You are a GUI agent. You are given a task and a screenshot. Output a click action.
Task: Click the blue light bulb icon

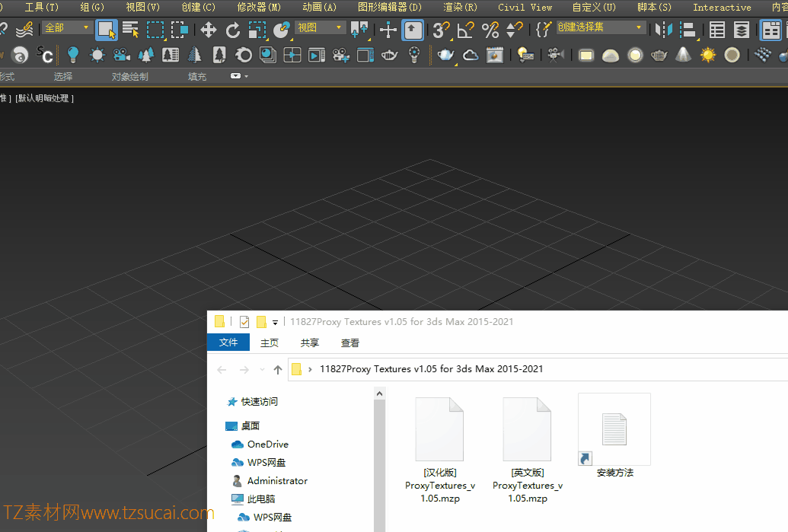tap(73, 54)
